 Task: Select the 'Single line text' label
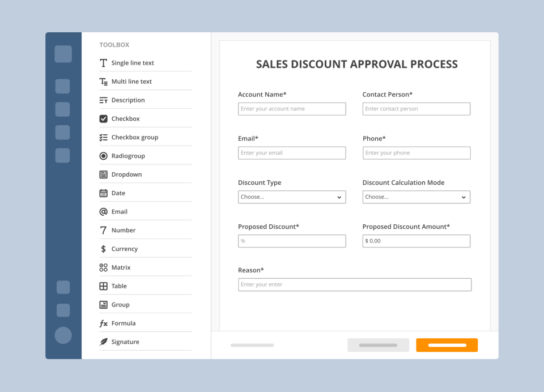click(x=133, y=63)
